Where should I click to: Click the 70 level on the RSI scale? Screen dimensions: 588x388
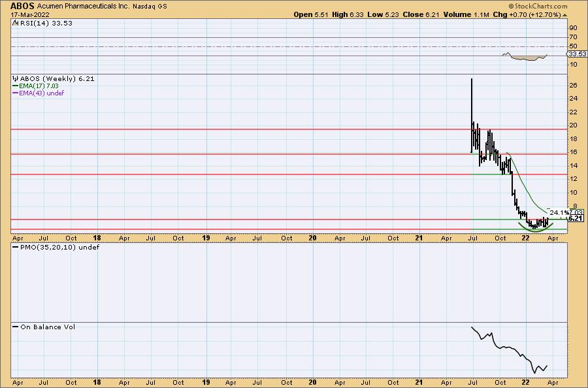(573, 37)
